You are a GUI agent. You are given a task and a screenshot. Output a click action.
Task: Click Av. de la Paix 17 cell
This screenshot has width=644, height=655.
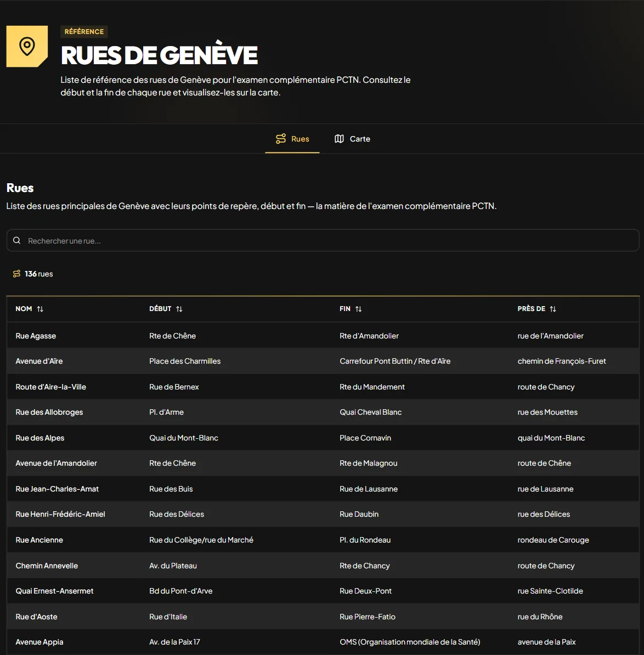tap(174, 642)
